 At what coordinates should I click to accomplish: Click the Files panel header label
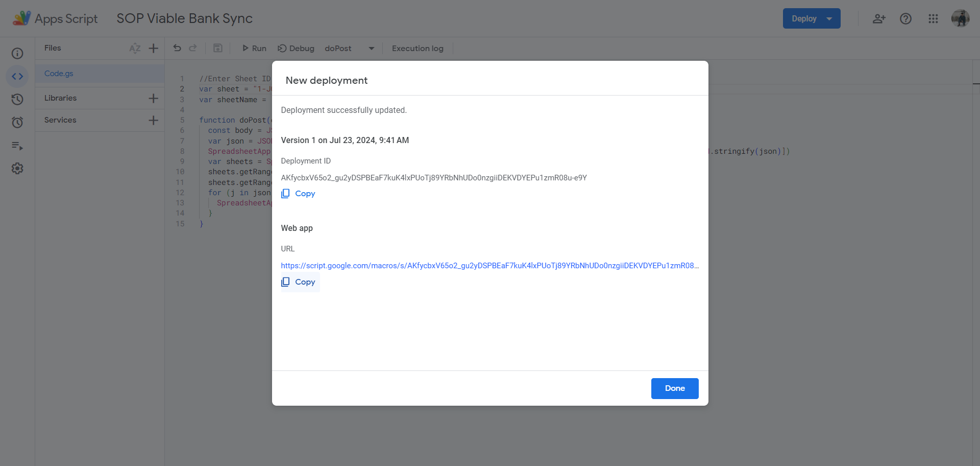[53, 48]
